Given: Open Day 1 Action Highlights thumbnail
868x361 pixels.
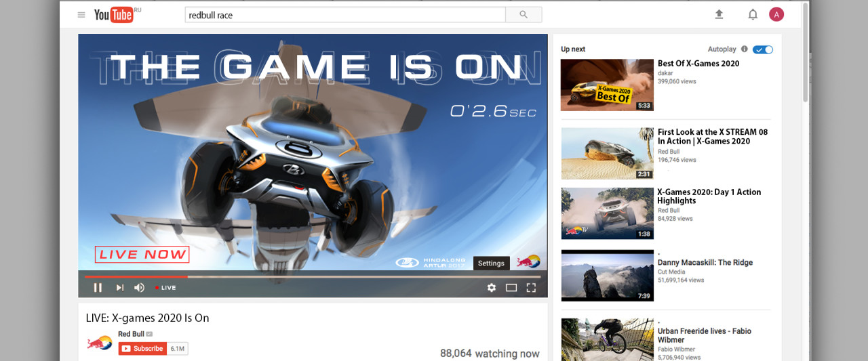Looking at the screenshot, I should click(607, 213).
